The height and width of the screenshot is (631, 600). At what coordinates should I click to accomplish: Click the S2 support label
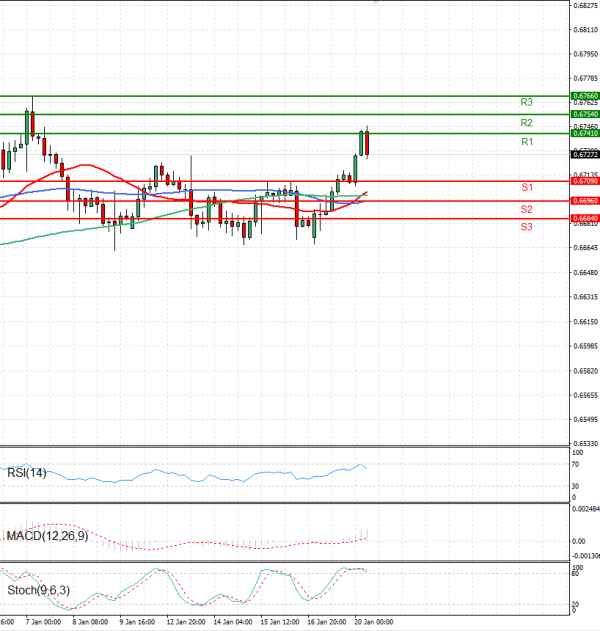pyautogui.click(x=526, y=209)
